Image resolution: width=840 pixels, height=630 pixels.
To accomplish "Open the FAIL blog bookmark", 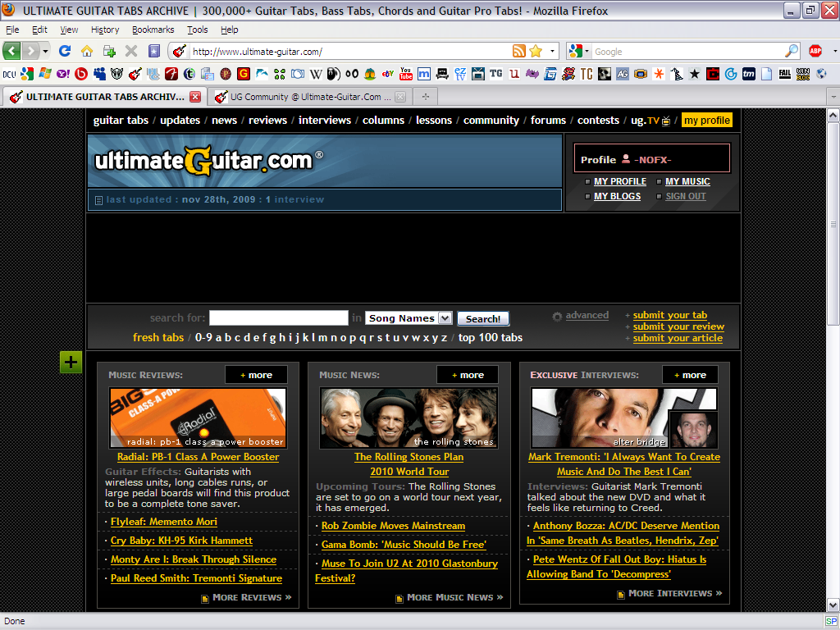I will [x=785, y=74].
